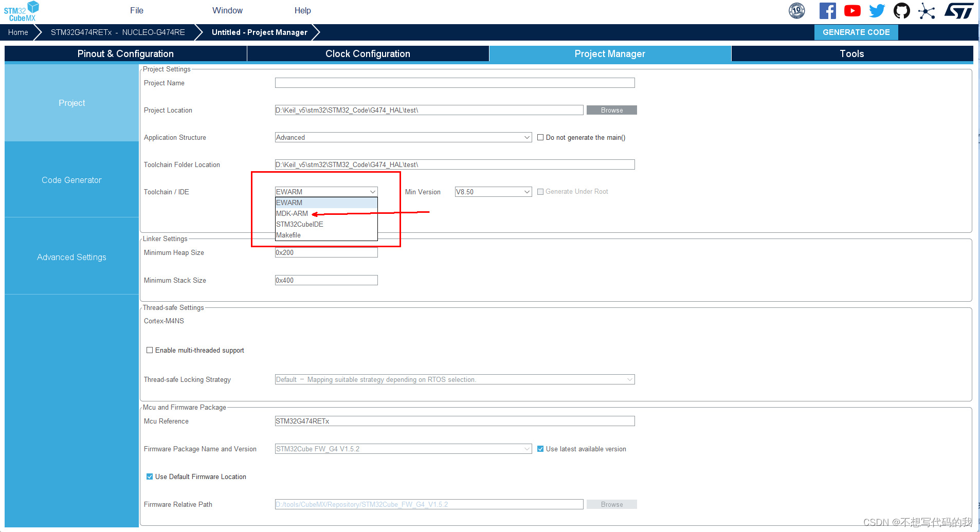
Task: Select the Project side section
Action: (71, 103)
